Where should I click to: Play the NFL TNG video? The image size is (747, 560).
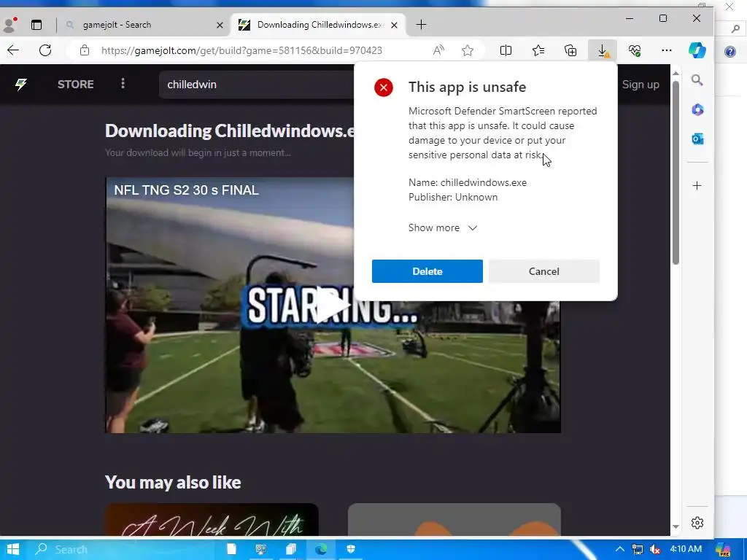click(333, 306)
